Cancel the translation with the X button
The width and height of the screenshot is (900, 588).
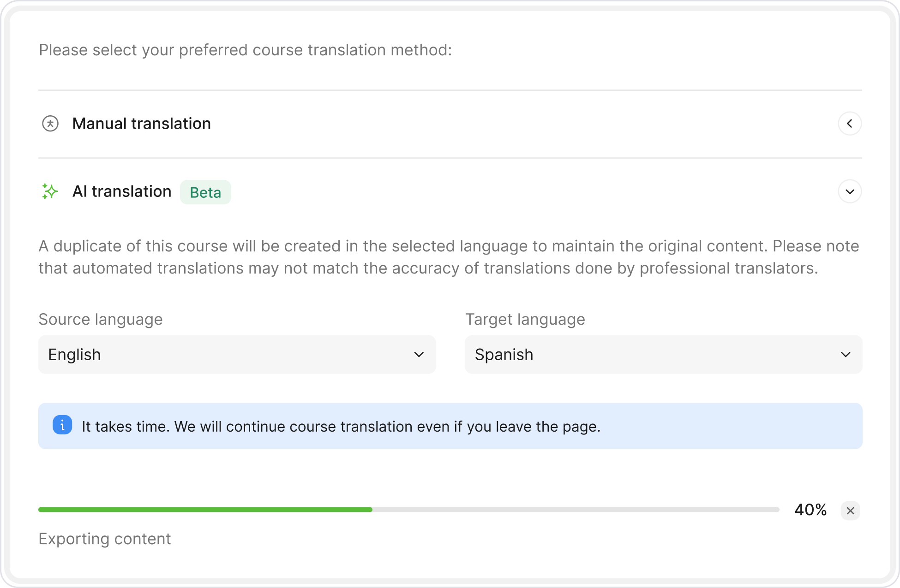click(x=850, y=511)
